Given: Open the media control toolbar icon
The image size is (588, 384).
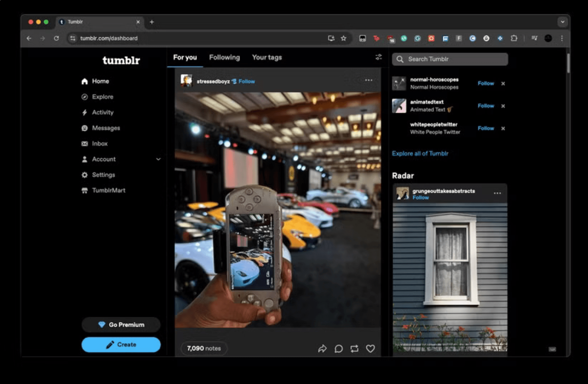Looking at the screenshot, I should pyautogui.click(x=534, y=38).
